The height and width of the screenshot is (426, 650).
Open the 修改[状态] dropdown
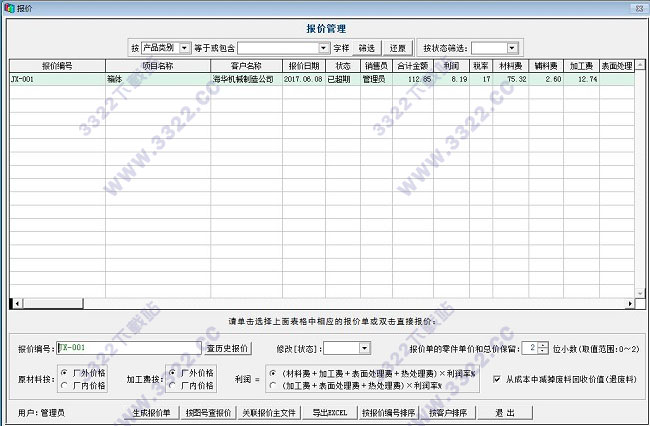[x=364, y=348]
